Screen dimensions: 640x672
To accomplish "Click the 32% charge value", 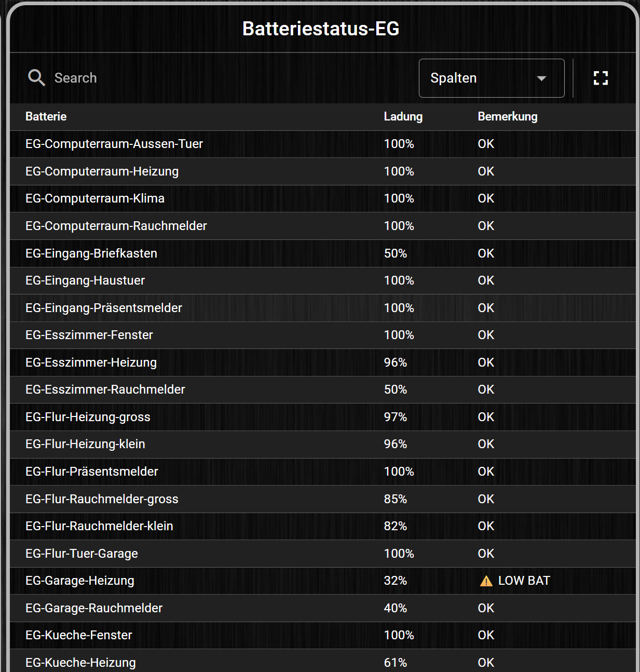I will pos(395,581).
